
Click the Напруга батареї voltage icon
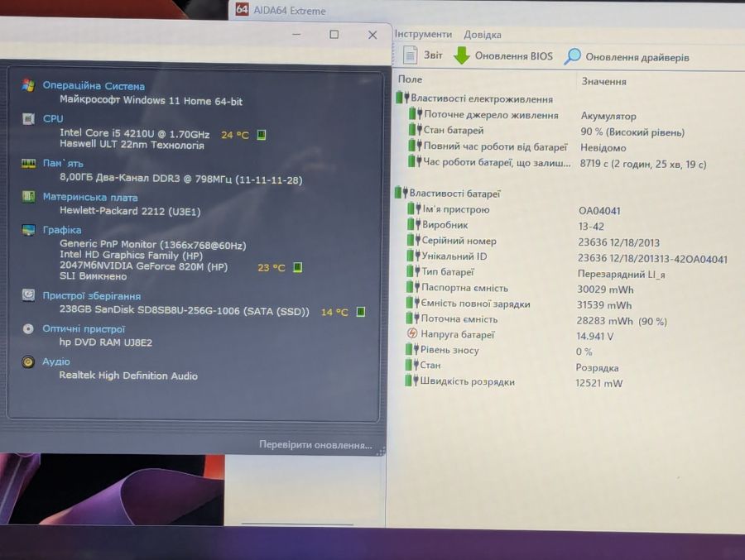click(x=412, y=334)
